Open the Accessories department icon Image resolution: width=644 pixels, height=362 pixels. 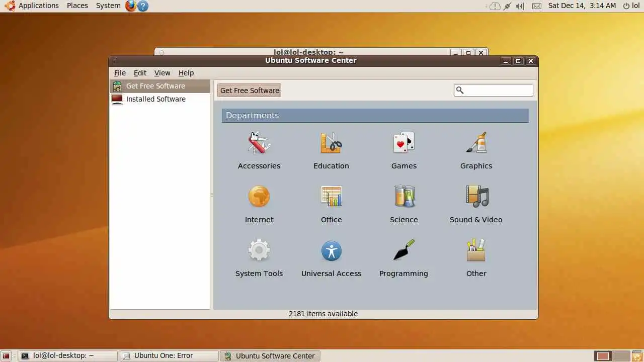point(259,143)
